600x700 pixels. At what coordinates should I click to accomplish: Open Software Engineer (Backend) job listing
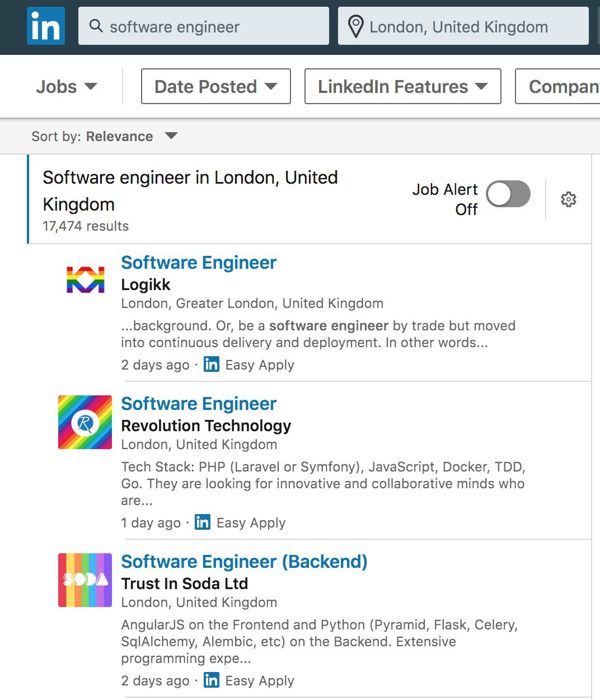[x=244, y=562]
